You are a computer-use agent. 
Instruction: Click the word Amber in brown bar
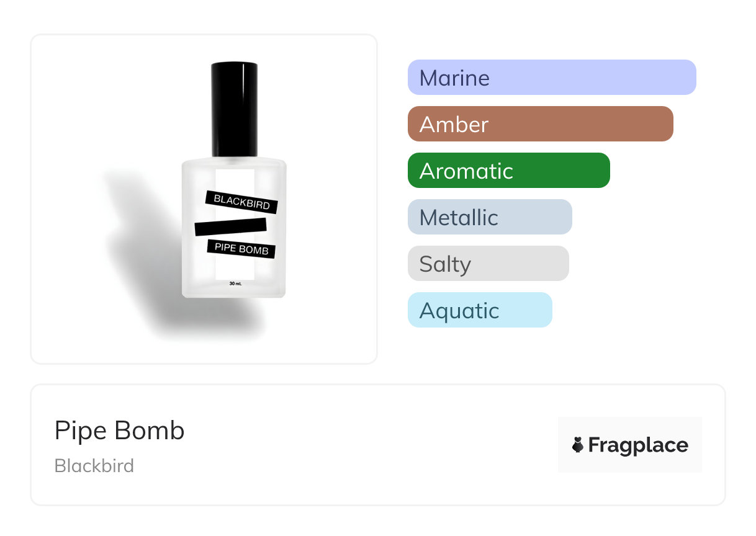(x=454, y=125)
